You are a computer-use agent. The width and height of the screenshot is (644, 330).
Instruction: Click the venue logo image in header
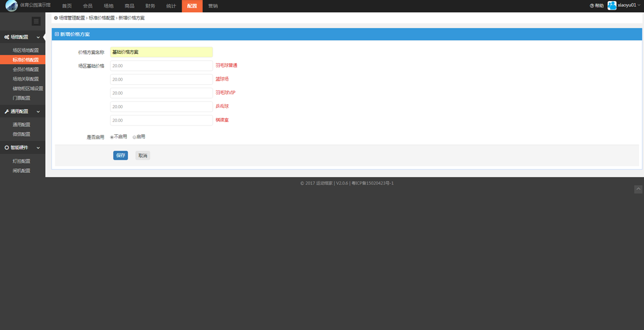pyautogui.click(x=11, y=6)
